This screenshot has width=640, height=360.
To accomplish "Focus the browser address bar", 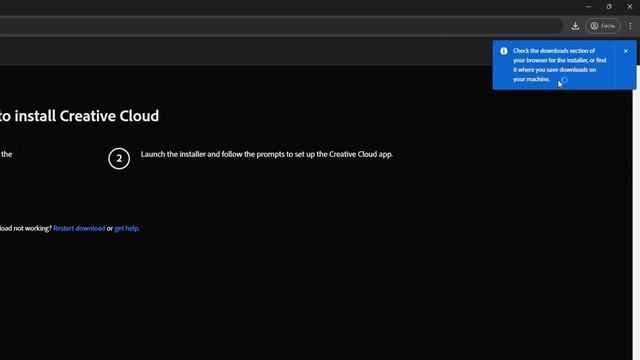I will coord(281,26).
